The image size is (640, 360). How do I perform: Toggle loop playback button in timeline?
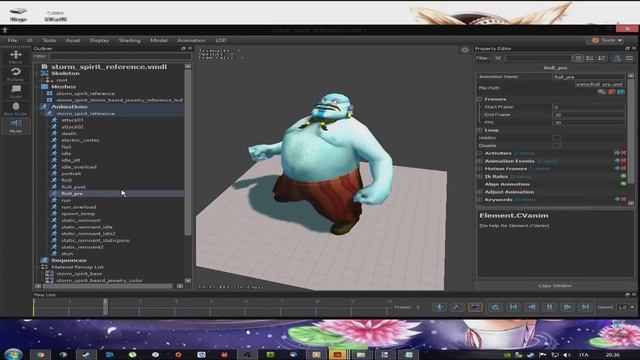coord(495,307)
